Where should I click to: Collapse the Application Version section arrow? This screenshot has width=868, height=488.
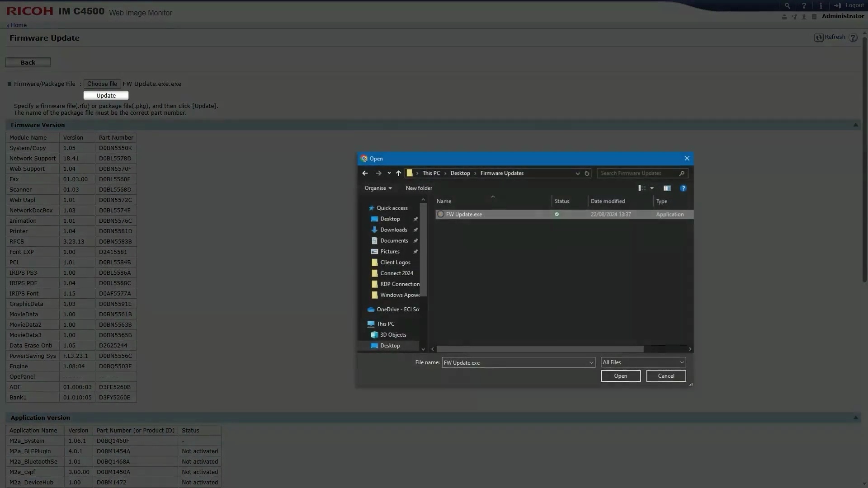pos(855,418)
